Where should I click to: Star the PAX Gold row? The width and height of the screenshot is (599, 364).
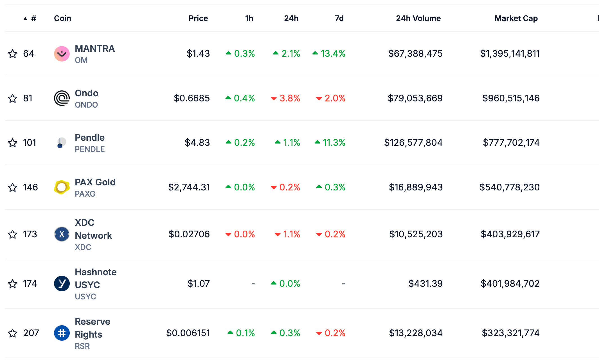click(x=13, y=187)
